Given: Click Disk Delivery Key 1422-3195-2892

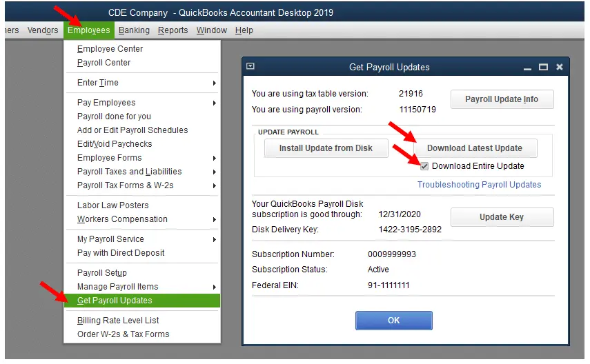Looking at the screenshot, I should 410,230.
